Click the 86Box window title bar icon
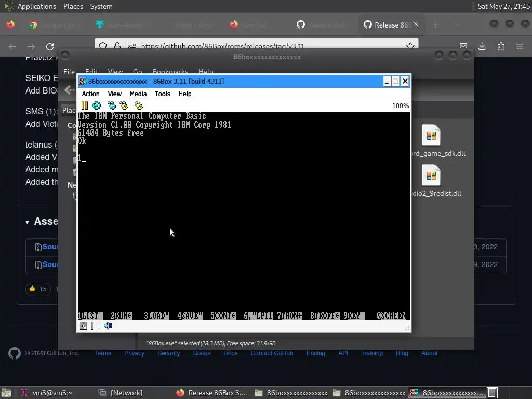Image resolution: width=532 pixels, height=399 pixels. 83,82
